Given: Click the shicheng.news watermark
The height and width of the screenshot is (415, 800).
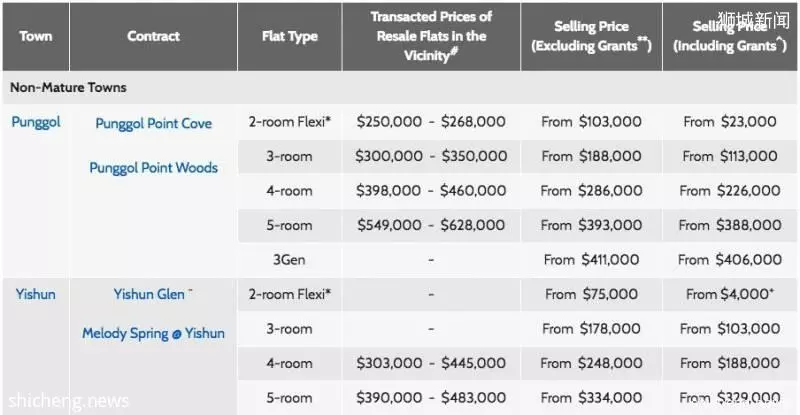Looking at the screenshot, I should pos(68,401).
